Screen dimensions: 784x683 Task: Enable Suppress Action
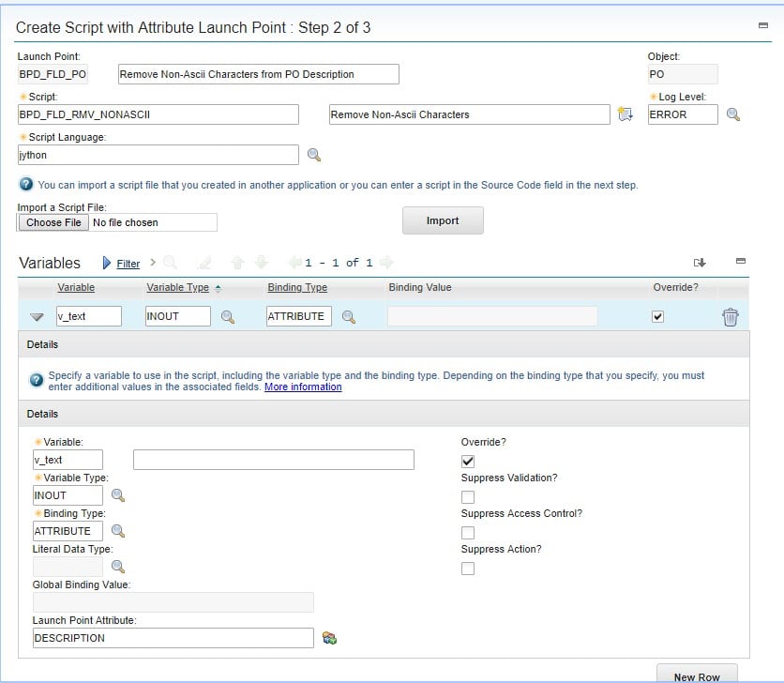468,567
